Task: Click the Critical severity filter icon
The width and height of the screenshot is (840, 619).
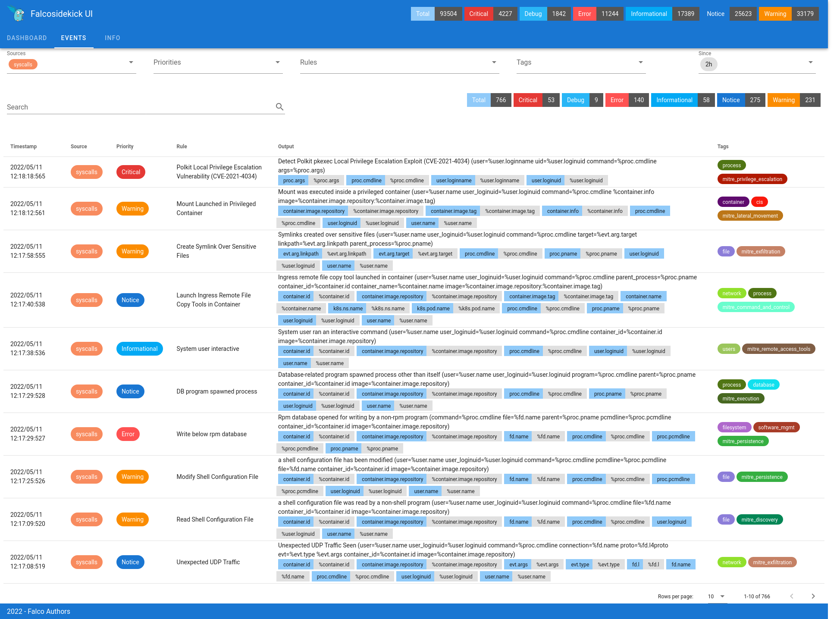Action: tap(527, 100)
